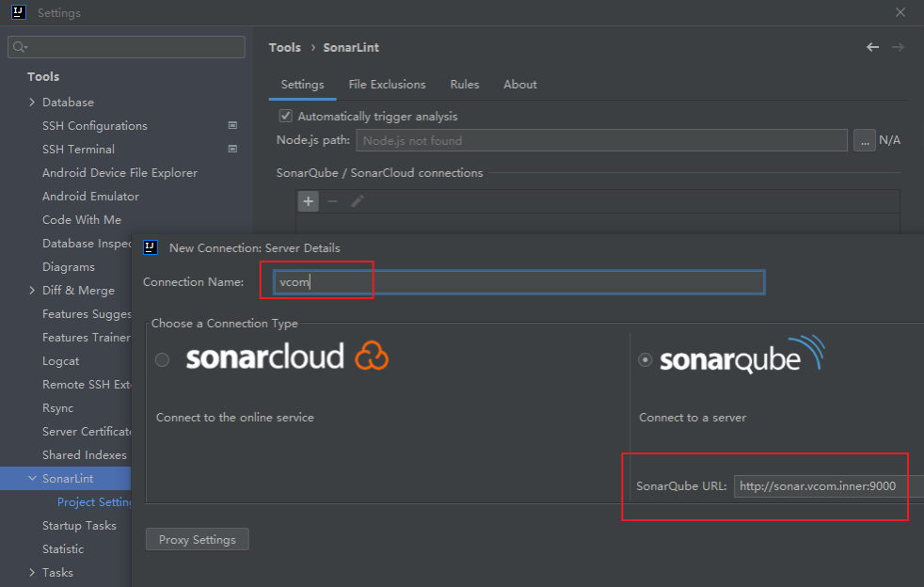Select the SonarCloud connection type radio

coord(162,359)
